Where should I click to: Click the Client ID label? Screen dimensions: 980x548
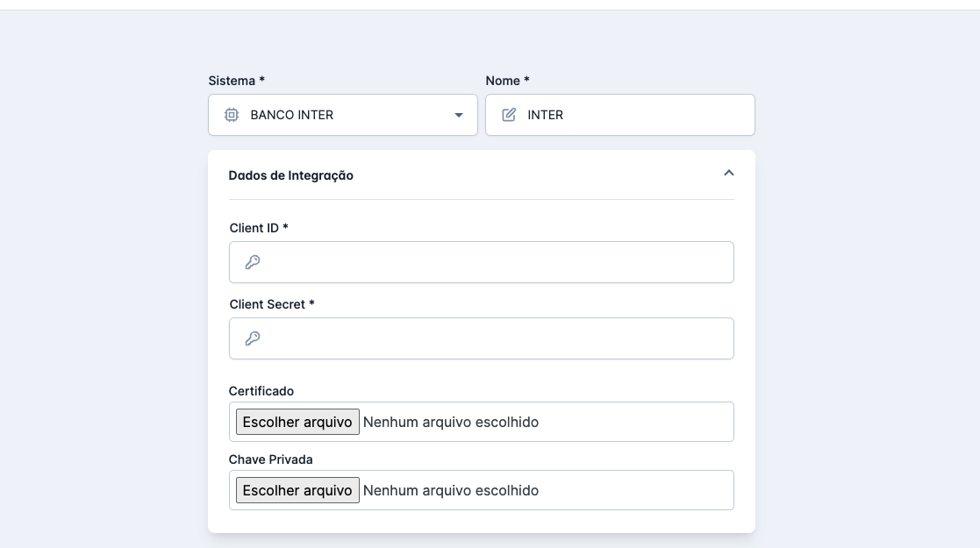(259, 228)
